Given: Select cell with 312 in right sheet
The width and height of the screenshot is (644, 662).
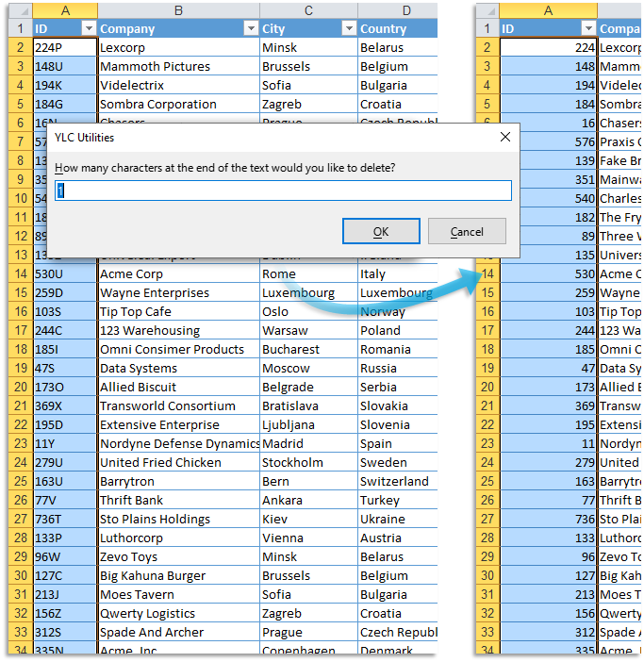Looking at the screenshot, I should pyautogui.click(x=548, y=632).
